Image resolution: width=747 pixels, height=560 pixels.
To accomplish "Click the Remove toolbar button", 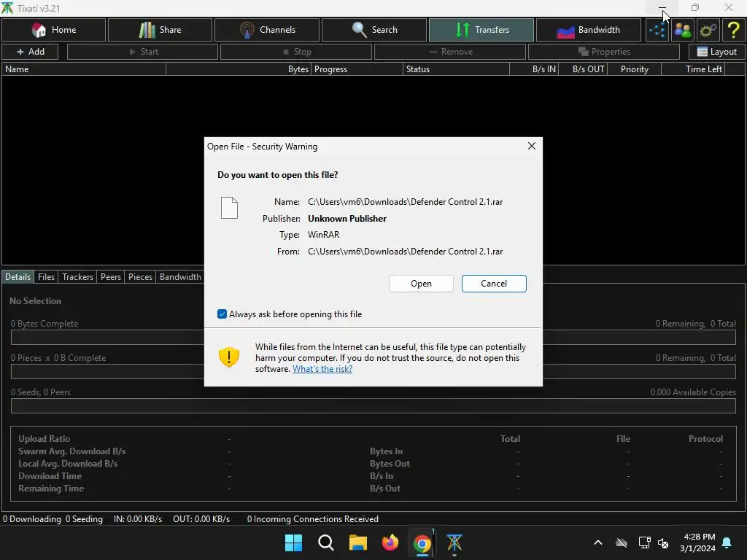I will [449, 52].
